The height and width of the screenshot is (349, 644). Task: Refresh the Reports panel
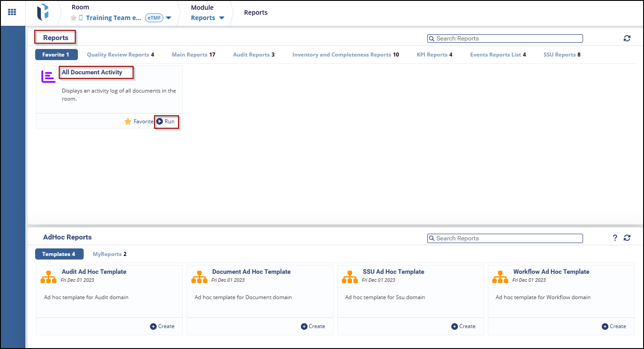point(627,38)
